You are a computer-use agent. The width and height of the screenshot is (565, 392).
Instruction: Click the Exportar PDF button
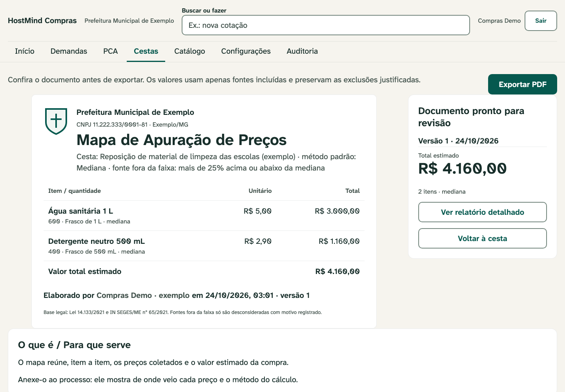click(523, 84)
